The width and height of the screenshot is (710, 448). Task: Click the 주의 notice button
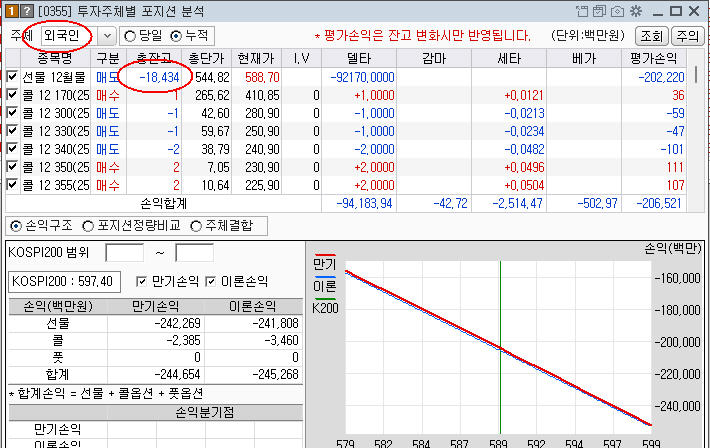point(688,36)
